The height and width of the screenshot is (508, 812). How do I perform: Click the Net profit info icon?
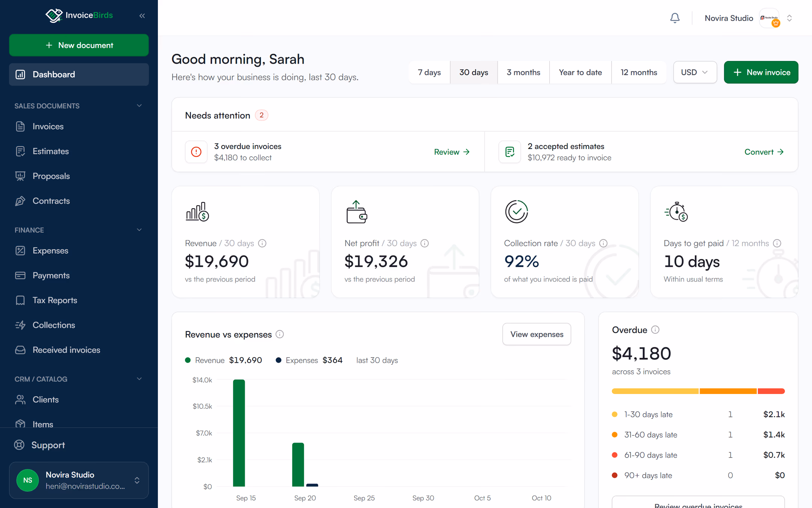point(425,243)
